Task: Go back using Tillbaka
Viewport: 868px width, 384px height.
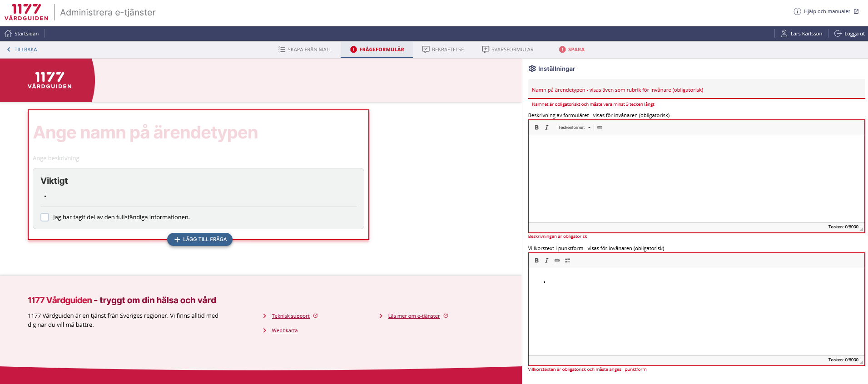Action: pyautogui.click(x=22, y=49)
